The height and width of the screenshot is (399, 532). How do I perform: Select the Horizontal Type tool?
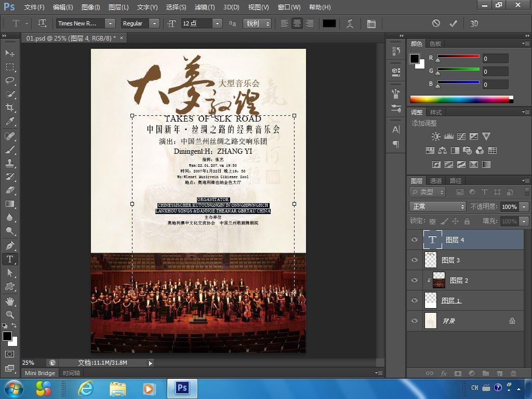pos(10,259)
